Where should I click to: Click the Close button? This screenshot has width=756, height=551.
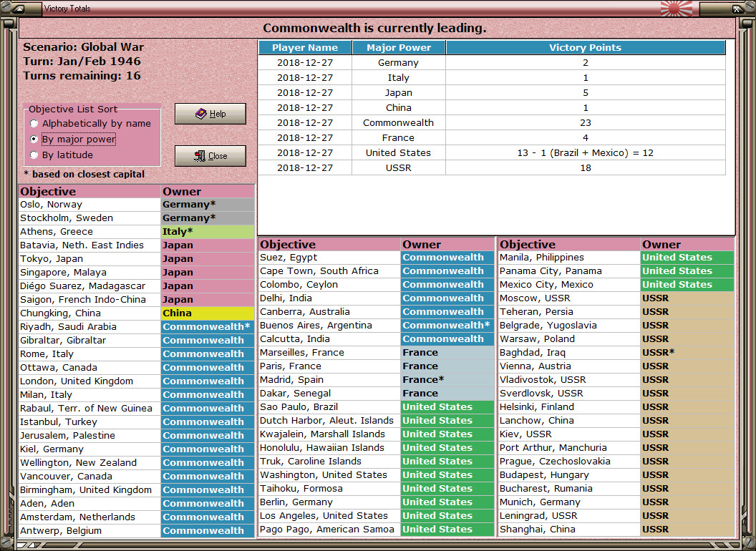[x=210, y=156]
